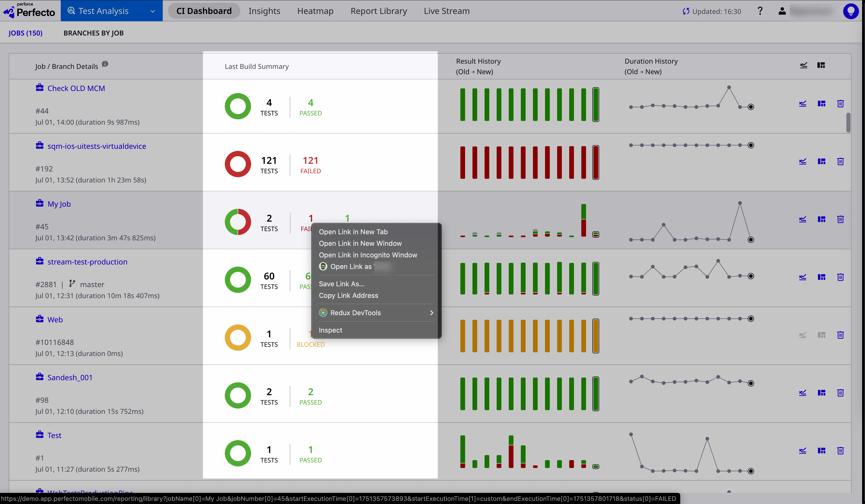This screenshot has width=865, height=504.
Task: Open the help question mark icon
Action: point(760,11)
